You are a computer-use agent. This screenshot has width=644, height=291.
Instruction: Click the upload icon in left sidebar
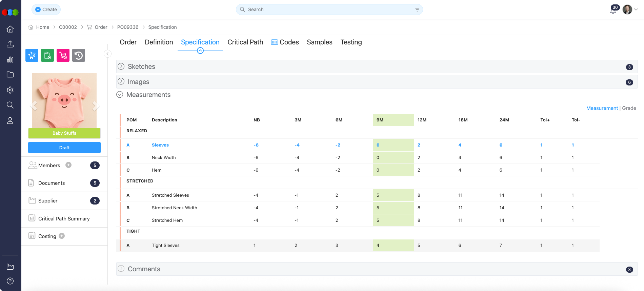pos(10,44)
